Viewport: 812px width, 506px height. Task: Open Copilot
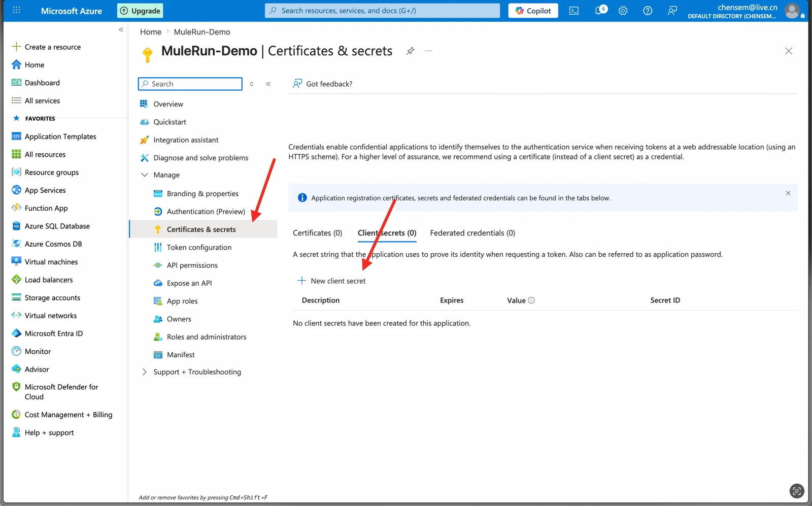click(x=533, y=11)
